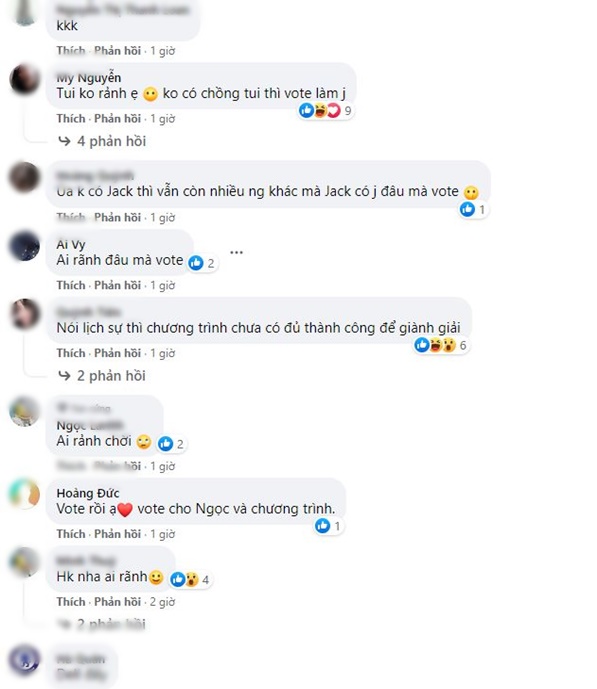Click the like icon on Hoàng Đức's comment
The height and width of the screenshot is (689, 597).
(322, 526)
